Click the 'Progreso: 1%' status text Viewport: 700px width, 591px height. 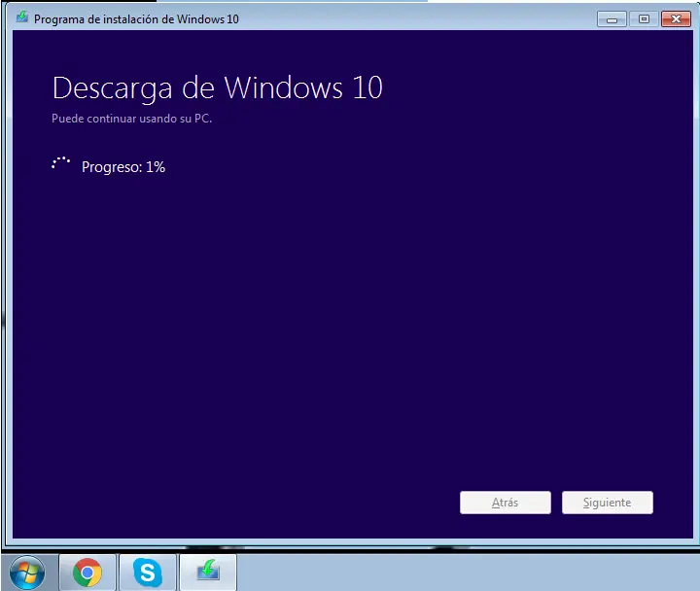coord(123,167)
